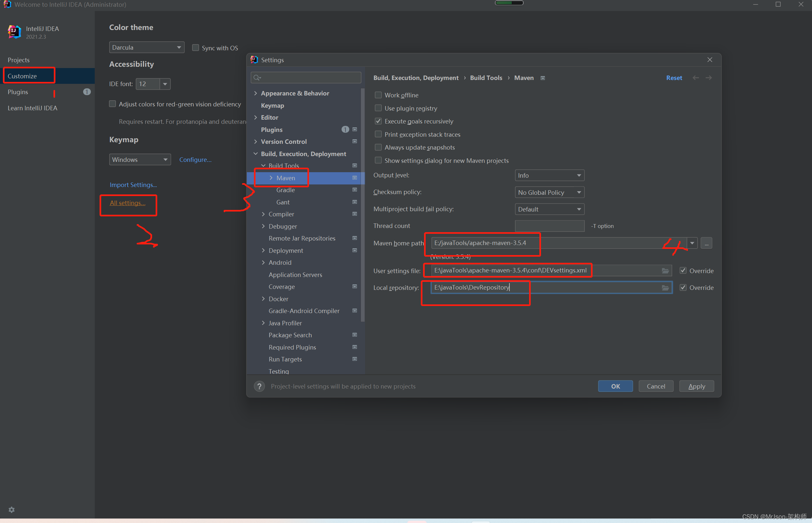This screenshot has height=523, width=812.
Task: Open the Checksum policy dropdown
Action: 549,192
